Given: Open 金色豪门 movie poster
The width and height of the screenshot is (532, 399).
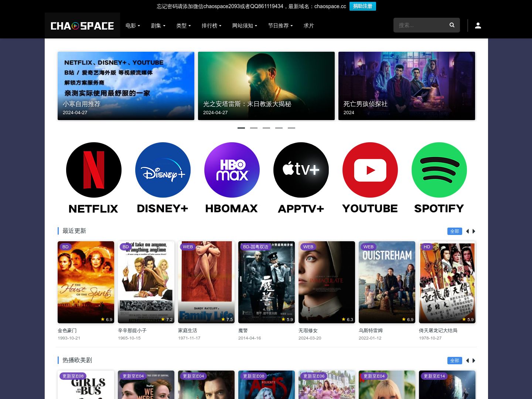Looking at the screenshot, I should point(86,282).
